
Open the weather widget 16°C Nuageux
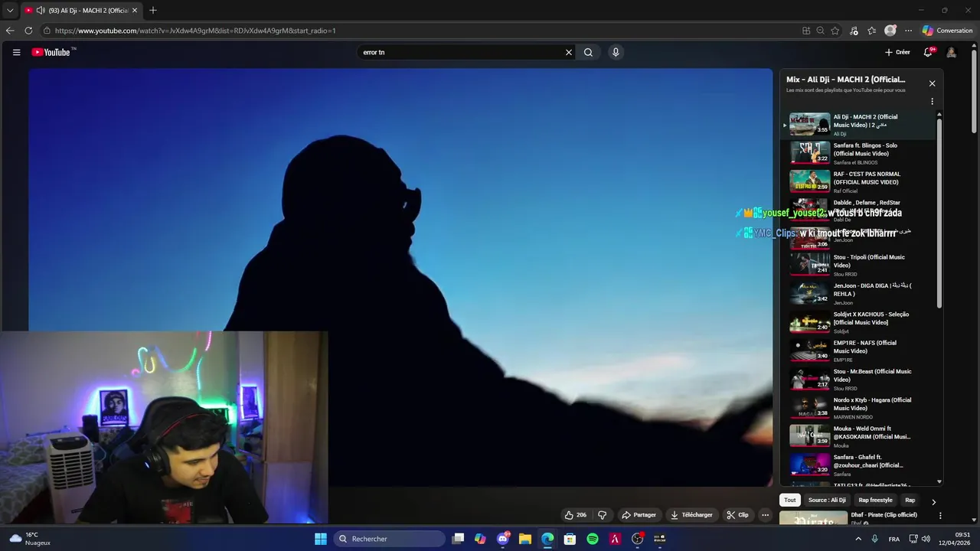point(29,539)
